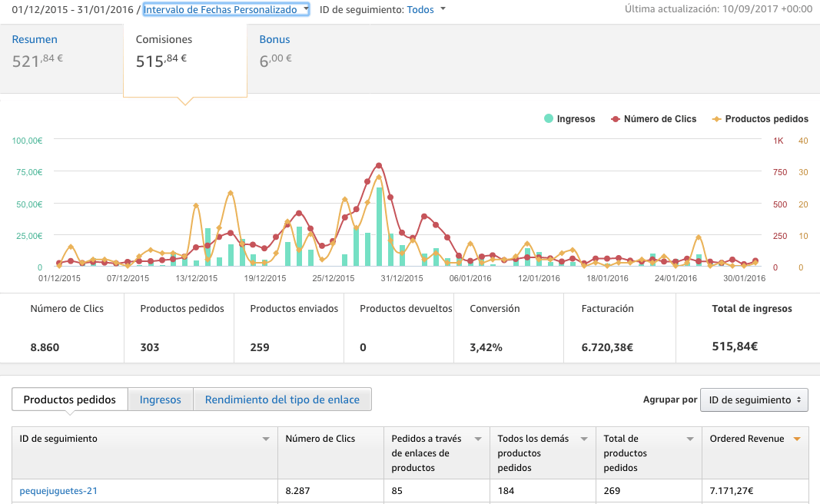Toggle the Número de Clics legend series
This screenshot has width=820, height=504.
[654, 118]
